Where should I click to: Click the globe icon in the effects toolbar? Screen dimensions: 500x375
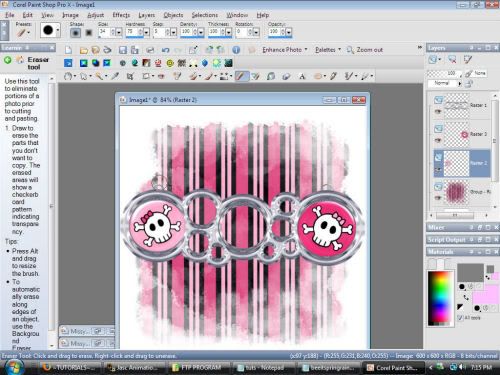[135, 63]
